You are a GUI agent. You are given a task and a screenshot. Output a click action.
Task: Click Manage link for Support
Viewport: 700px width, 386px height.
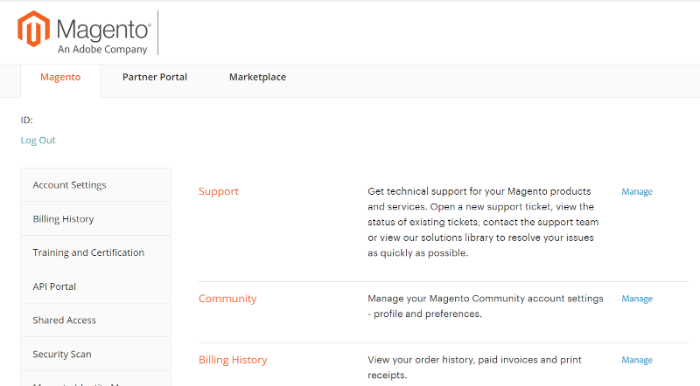click(637, 191)
